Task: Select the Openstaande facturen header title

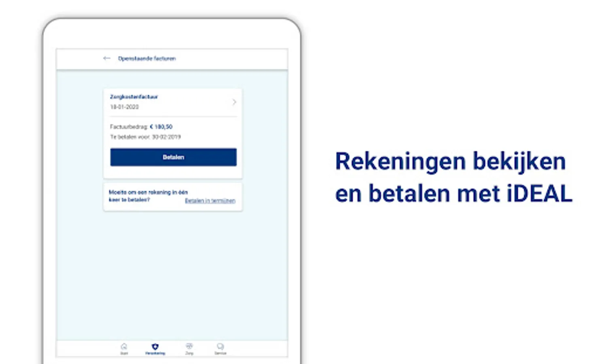Action: [x=147, y=58]
